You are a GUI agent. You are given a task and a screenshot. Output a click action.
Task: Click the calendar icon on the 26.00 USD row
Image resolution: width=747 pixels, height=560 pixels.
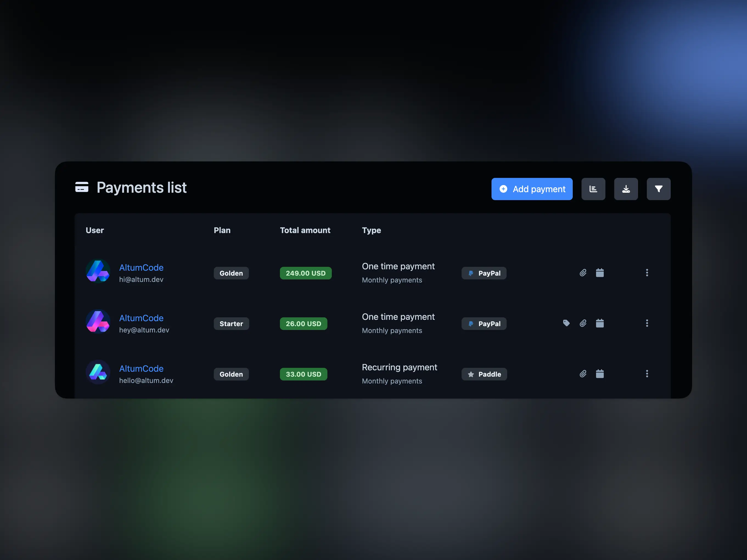pyautogui.click(x=600, y=323)
